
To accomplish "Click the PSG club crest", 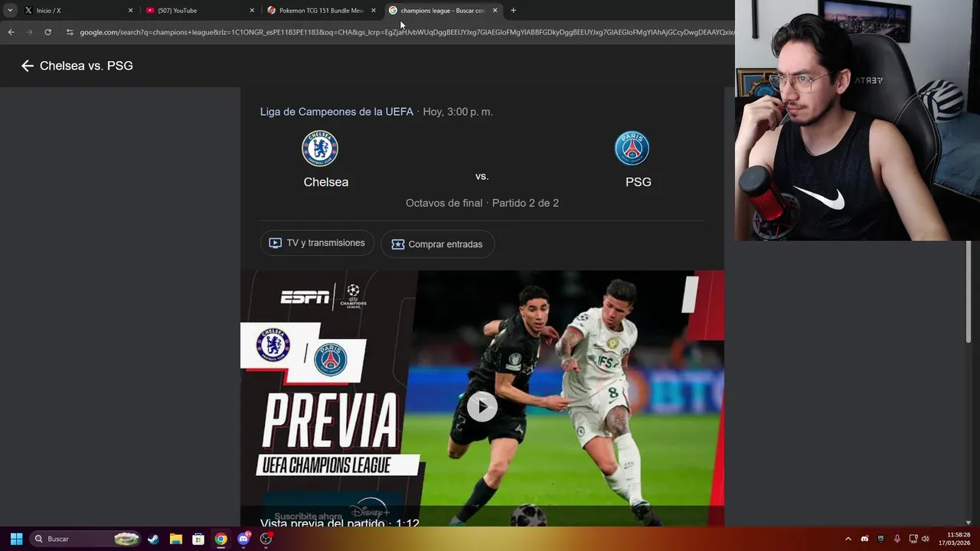I will tap(632, 148).
